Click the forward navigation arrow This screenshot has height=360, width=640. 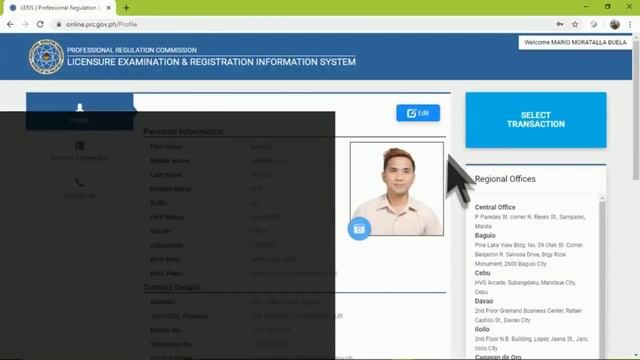tap(25, 24)
